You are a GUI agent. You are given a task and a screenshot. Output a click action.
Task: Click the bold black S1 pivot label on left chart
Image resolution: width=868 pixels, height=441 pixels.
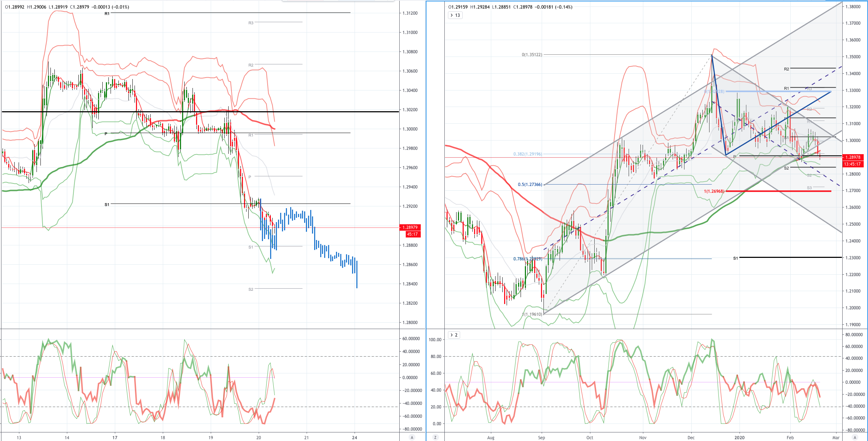pos(107,205)
